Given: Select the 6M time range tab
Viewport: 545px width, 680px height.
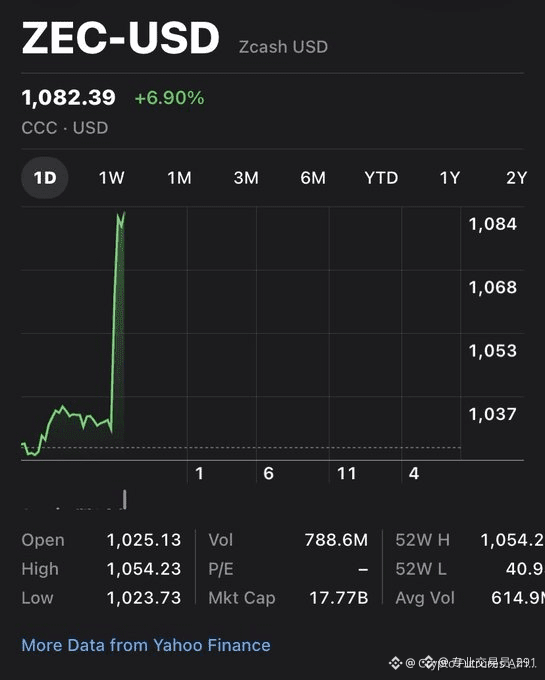Looking at the screenshot, I should tap(313, 178).
